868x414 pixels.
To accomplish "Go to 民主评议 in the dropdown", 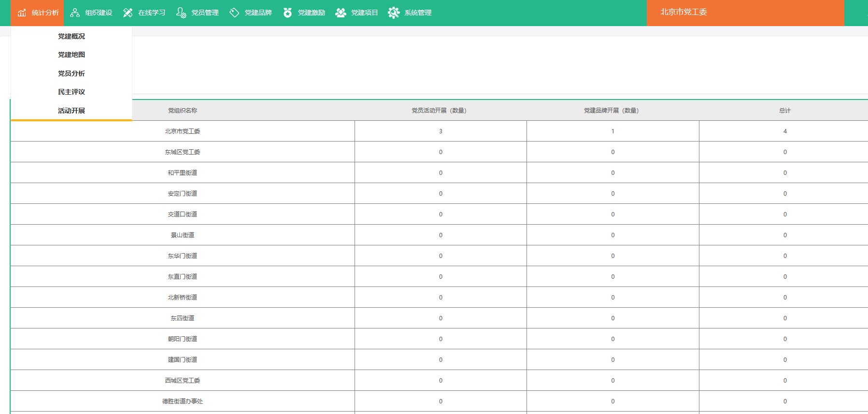I will click(x=71, y=92).
